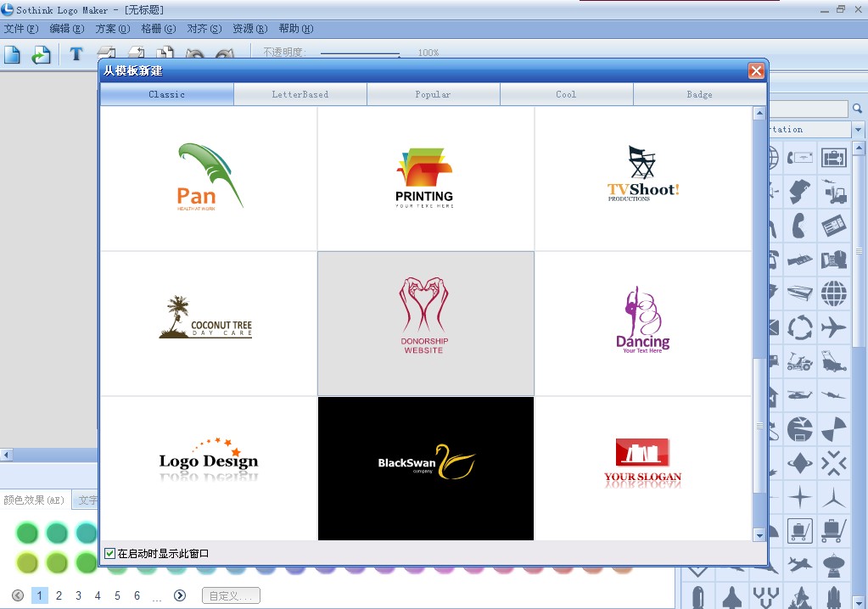Select the first yellow-green swatch, second row
Image resolution: width=868 pixels, height=609 pixels.
tap(26, 563)
